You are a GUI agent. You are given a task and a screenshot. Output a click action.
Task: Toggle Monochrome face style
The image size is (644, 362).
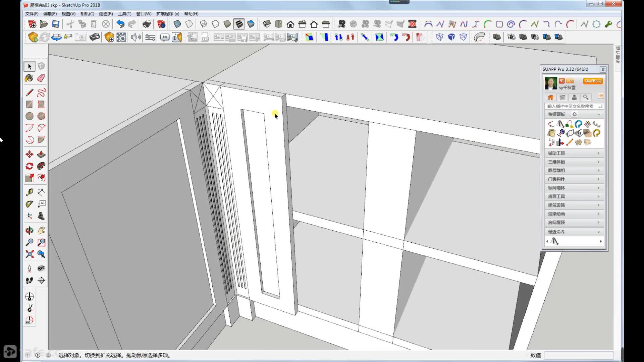click(x=251, y=24)
